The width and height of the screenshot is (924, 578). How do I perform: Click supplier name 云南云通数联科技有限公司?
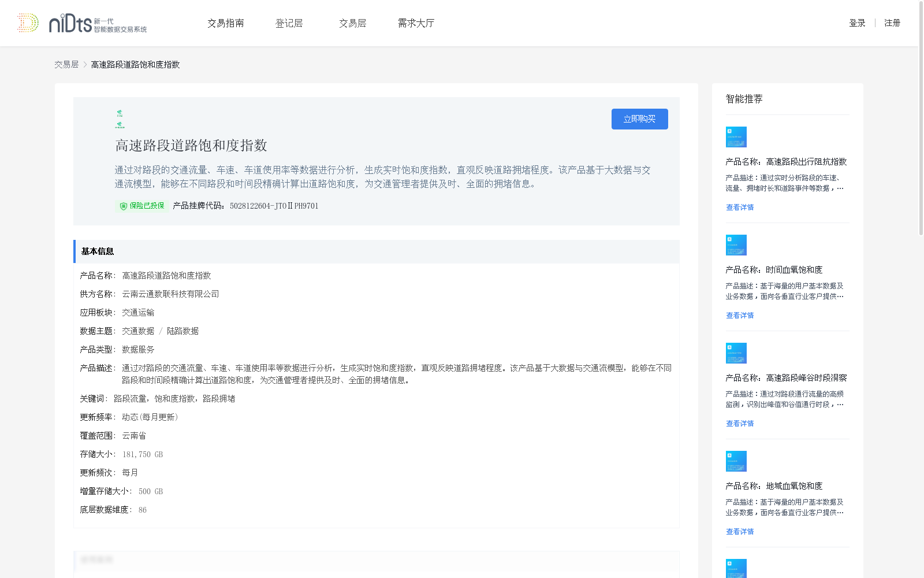point(170,294)
